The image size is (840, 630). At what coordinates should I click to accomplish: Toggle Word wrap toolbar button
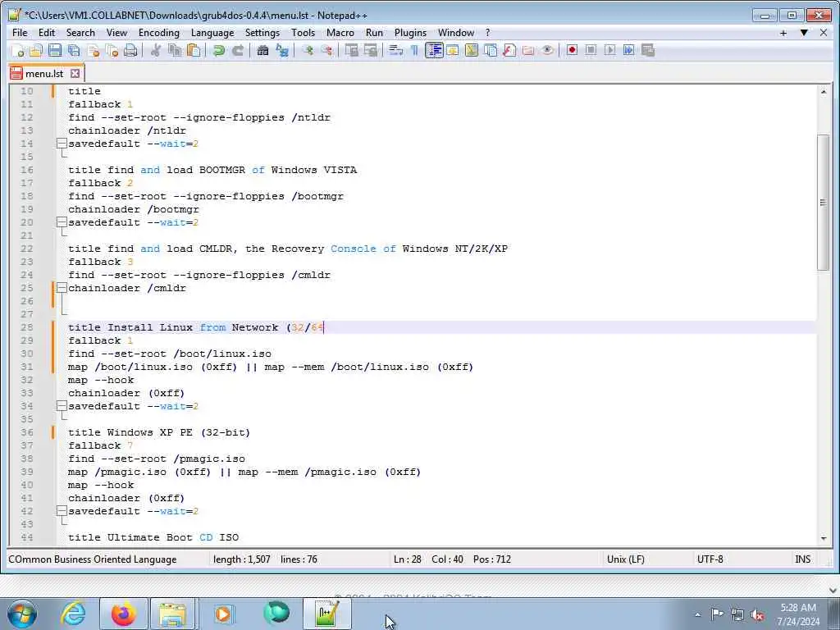pos(395,50)
